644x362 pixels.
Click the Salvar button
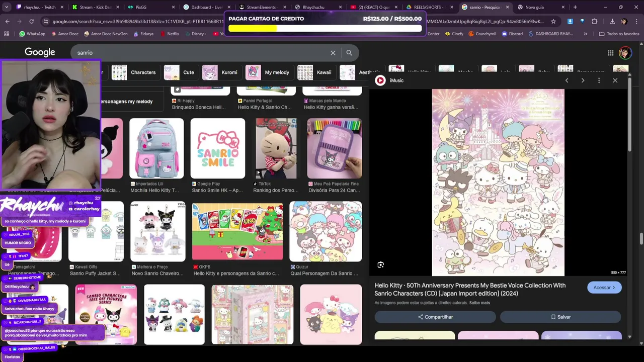(560, 317)
